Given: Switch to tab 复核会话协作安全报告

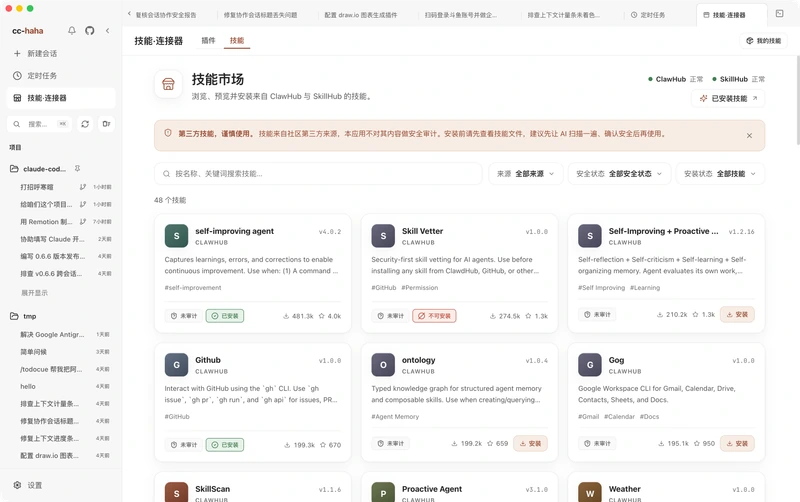Looking at the screenshot, I should [x=166, y=15].
